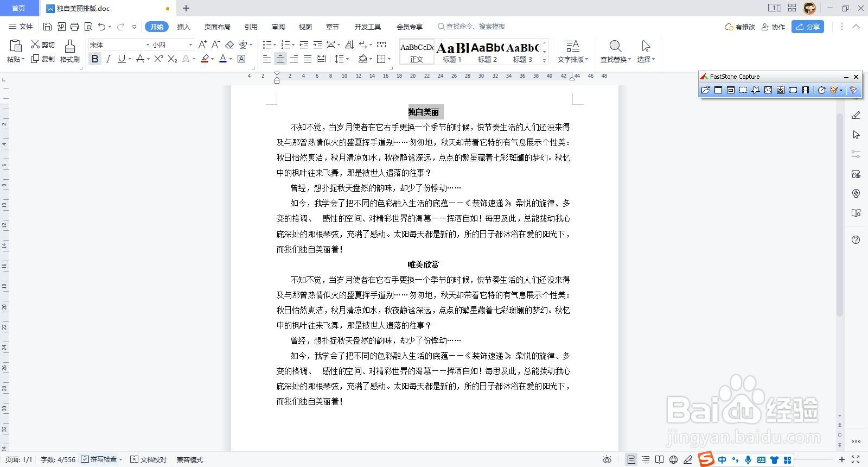Toggle justify alignment
The width and height of the screenshot is (868, 467).
click(307, 59)
